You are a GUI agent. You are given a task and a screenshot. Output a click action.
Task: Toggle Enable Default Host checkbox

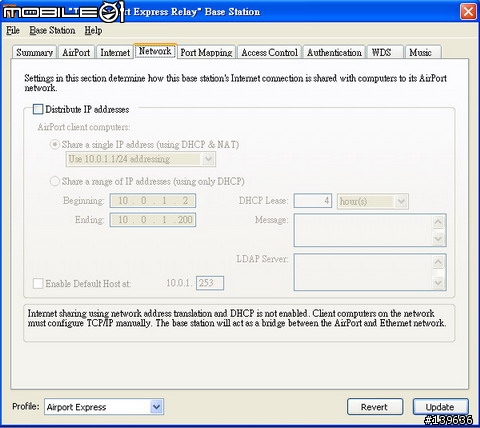coord(38,284)
